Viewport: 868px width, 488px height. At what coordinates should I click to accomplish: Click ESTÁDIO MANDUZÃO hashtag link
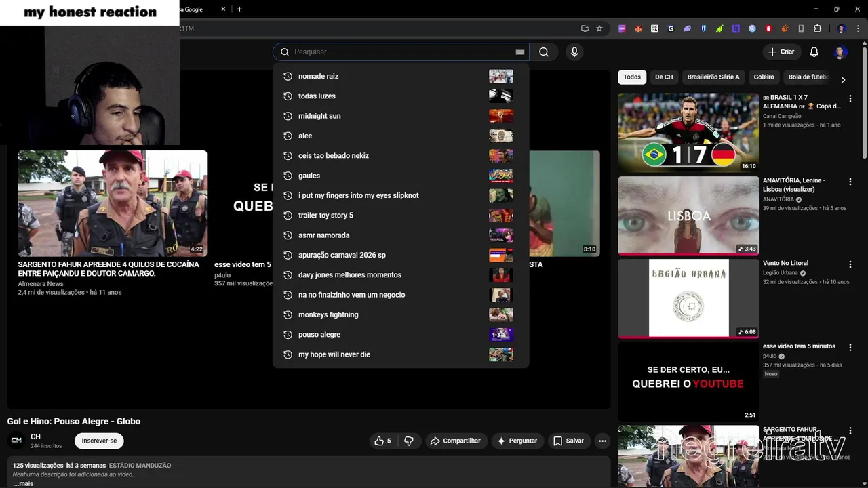140,466
